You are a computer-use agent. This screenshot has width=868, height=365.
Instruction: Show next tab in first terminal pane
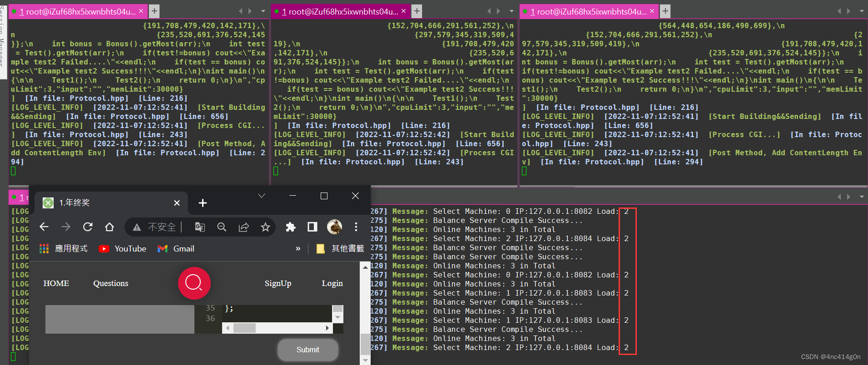click(250, 11)
